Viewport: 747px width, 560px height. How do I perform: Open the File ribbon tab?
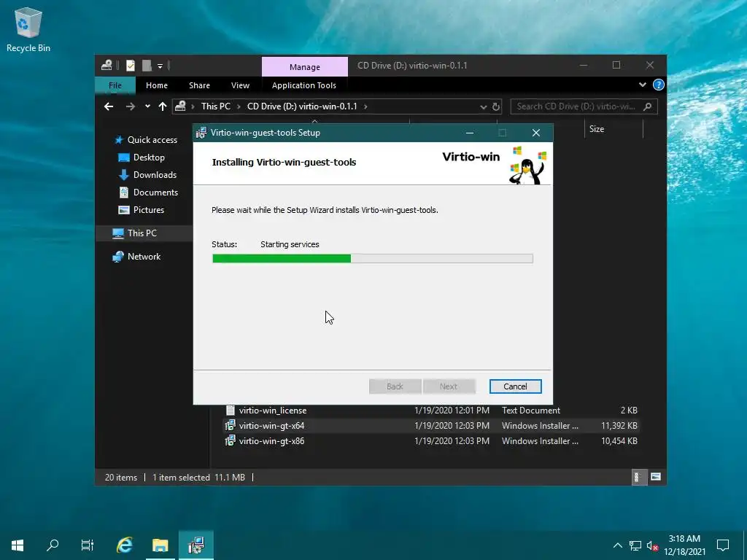115,85
